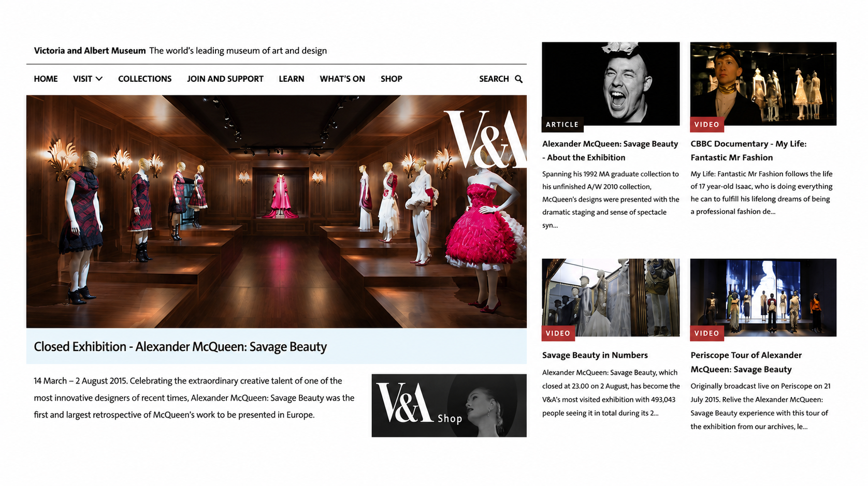The width and height of the screenshot is (868, 486).
Task: Open 'Savage Beauty - About the Exhibition' link
Action: pos(610,151)
